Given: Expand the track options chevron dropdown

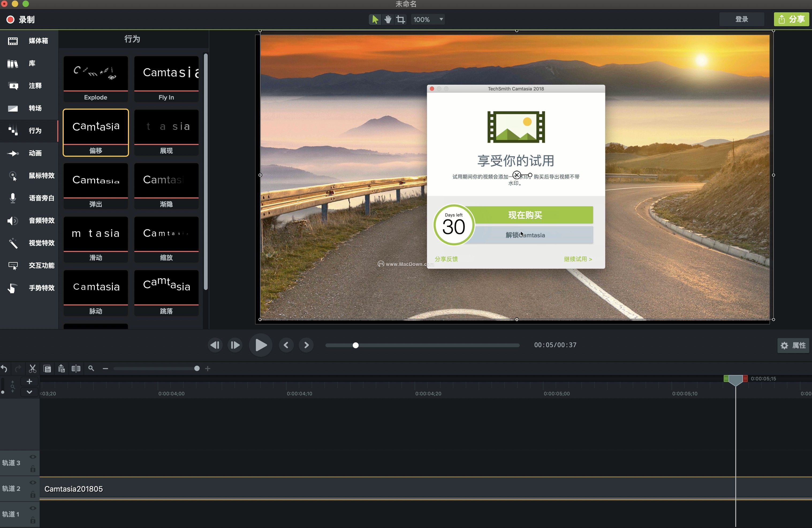Looking at the screenshot, I should click(29, 392).
